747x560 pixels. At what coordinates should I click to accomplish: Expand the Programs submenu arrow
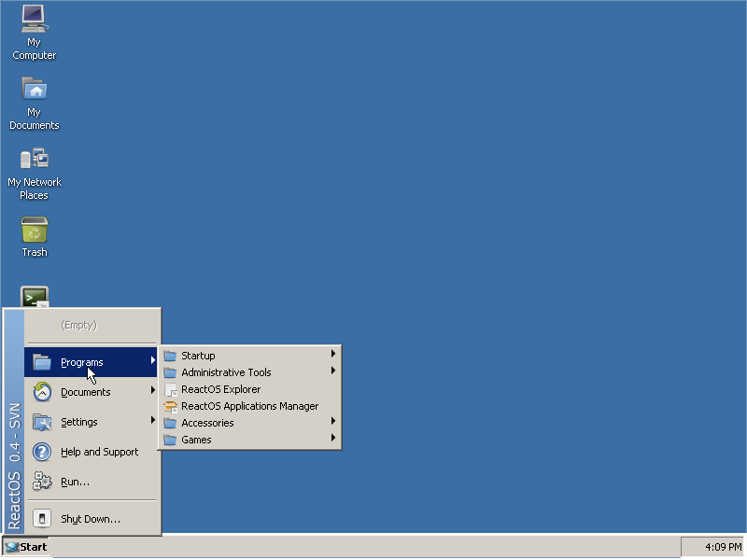tap(153, 360)
